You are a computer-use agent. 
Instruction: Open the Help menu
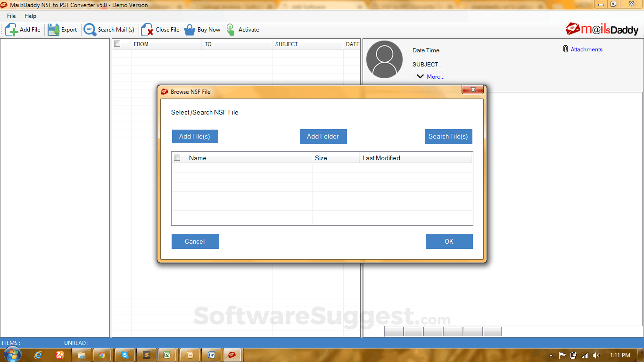point(30,16)
